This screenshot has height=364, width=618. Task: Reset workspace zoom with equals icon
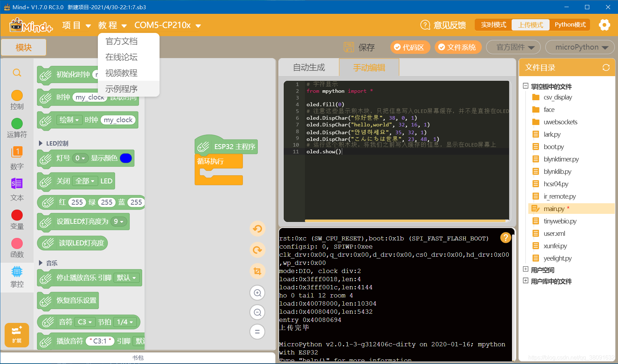(x=257, y=332)
